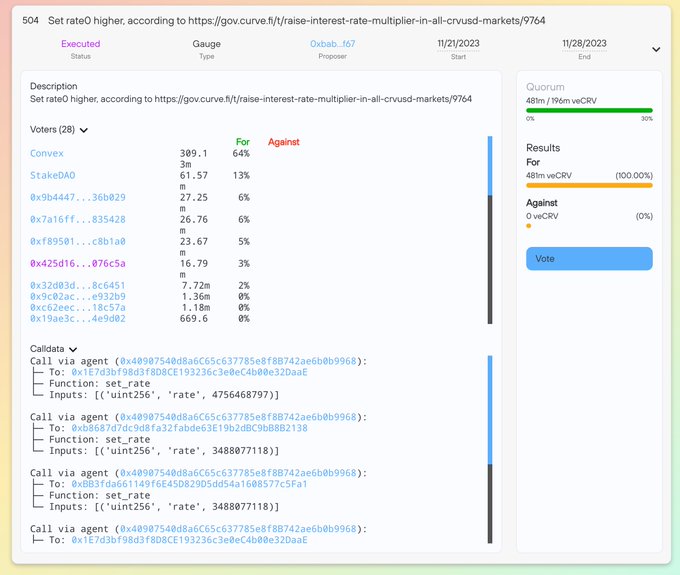Click the 481m veCRV For value
Viewport: 680px width, 575px height.
549,176
